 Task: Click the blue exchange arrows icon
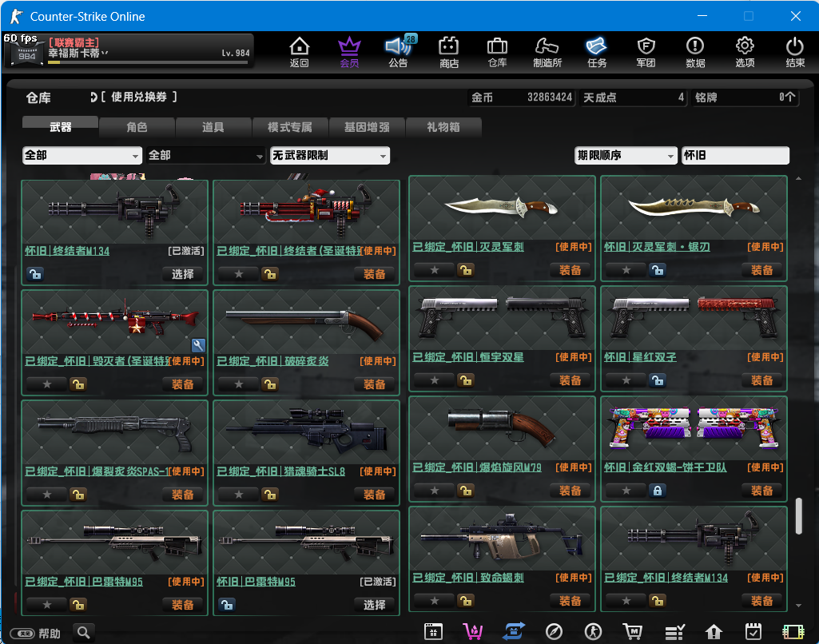tap(514, 632)
